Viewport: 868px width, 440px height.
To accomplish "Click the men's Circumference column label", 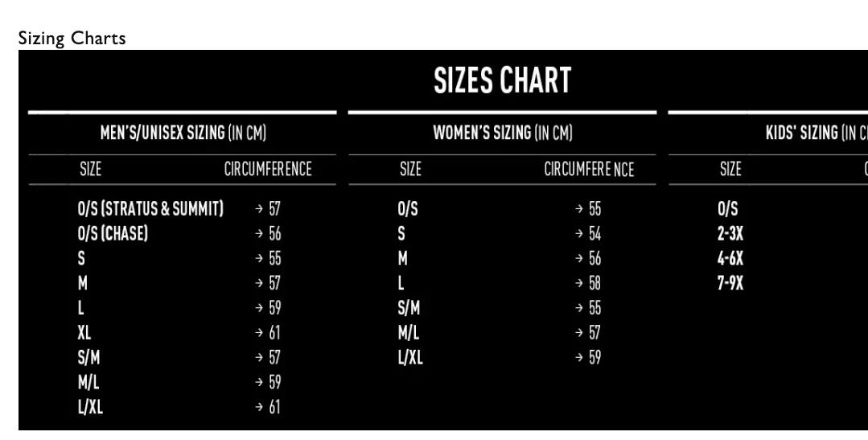I will pyautogui.click(x=267, y=170).
